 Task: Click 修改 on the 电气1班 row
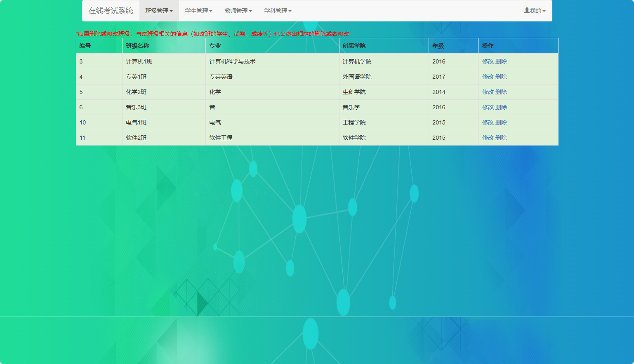click(487, 122)
